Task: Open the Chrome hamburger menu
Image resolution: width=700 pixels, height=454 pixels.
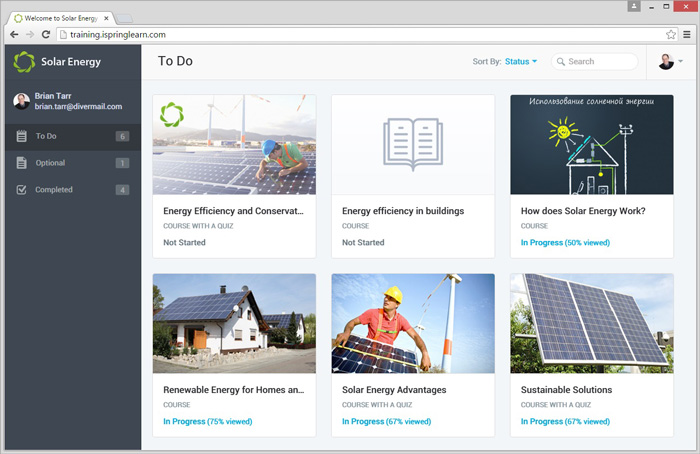Action: (687, 34)
